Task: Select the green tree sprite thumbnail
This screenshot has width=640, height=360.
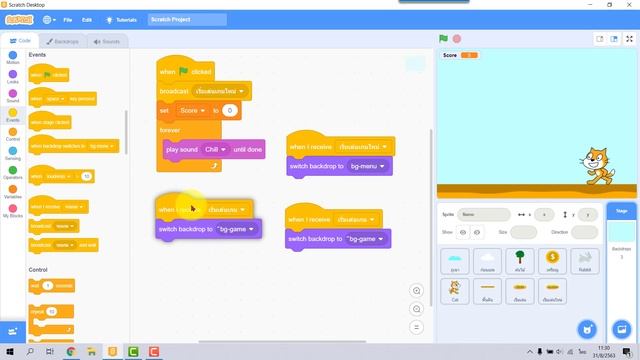Action: 520,261
